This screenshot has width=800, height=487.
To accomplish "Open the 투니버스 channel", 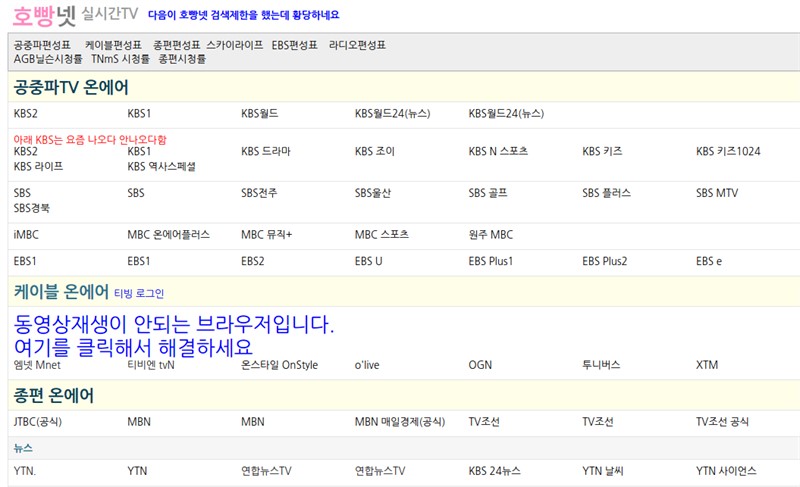I will [601, 365].
